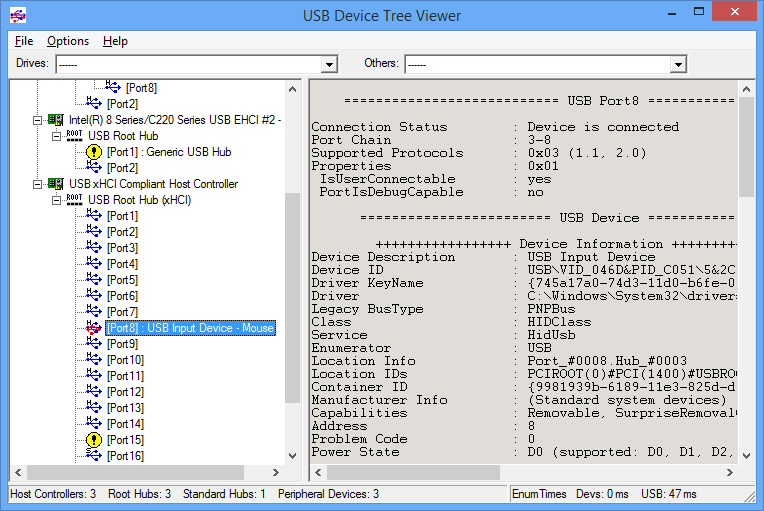Click the ROOT icon of USB Root Hub
764x511 pixels.
(x=75, y=136)
